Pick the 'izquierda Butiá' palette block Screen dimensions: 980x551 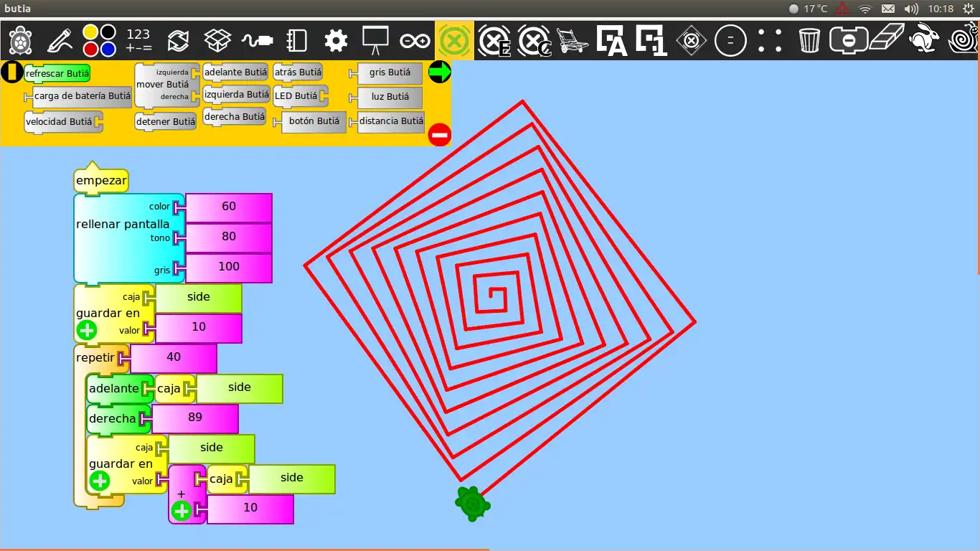pos(236,95)
